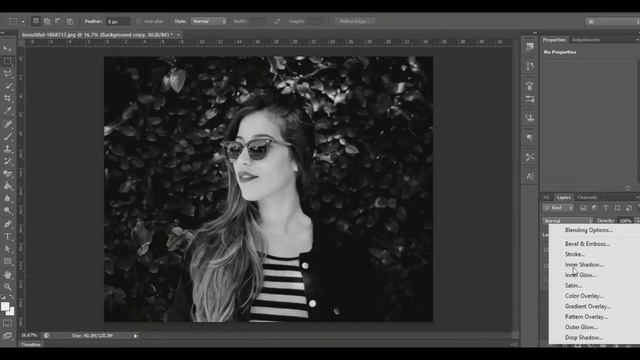Viewport: 640px width, 360px height.
Task: Toggle pixel layer filter in Layers panel
Action: tap(583, 208)
